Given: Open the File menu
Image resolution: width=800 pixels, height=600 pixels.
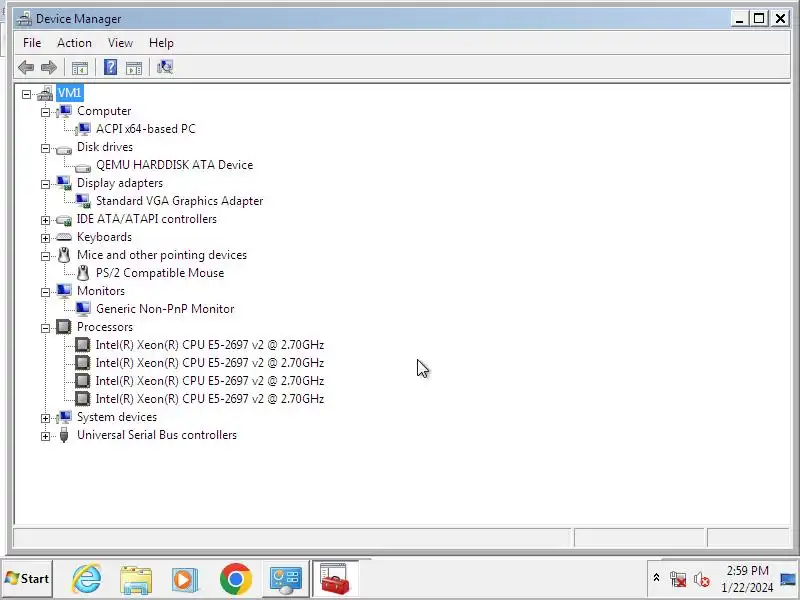Looking at the screenshot, I should click(x=32, y=43).
